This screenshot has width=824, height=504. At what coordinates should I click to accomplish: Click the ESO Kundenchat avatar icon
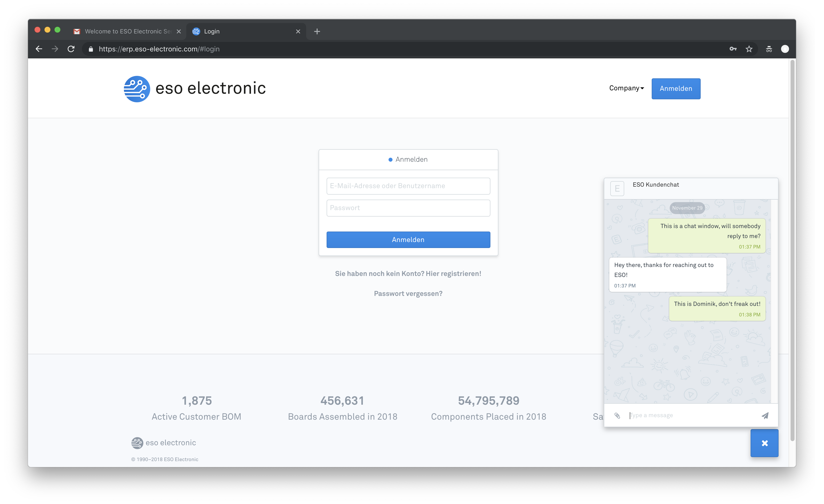pyautogui.click(x=617, y=188)
